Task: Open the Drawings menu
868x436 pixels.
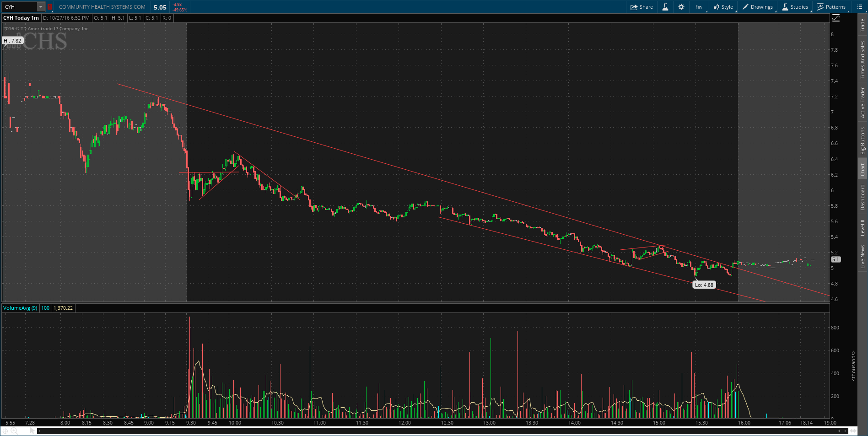Action: pos(758,7)
